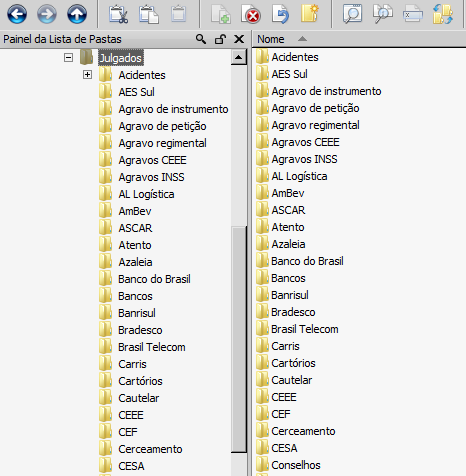The image size is (466, 476).
Task: Search in the folder list panel
Action: (201, 39)
